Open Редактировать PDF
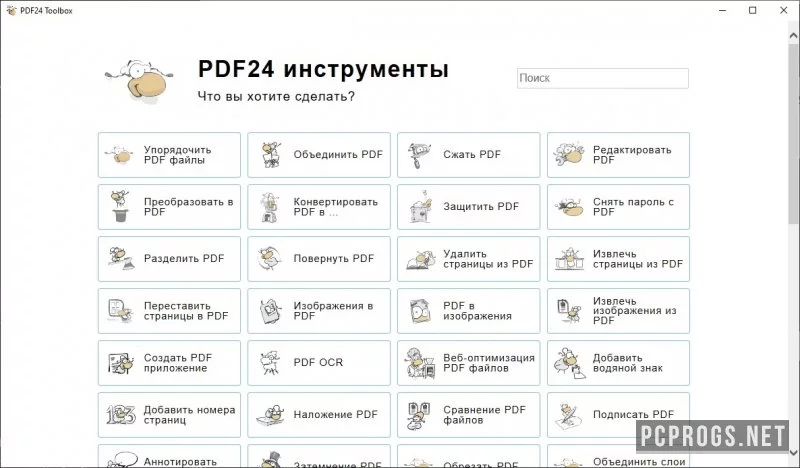The width and height of the screenshot is (800, 468). (618, 155)
